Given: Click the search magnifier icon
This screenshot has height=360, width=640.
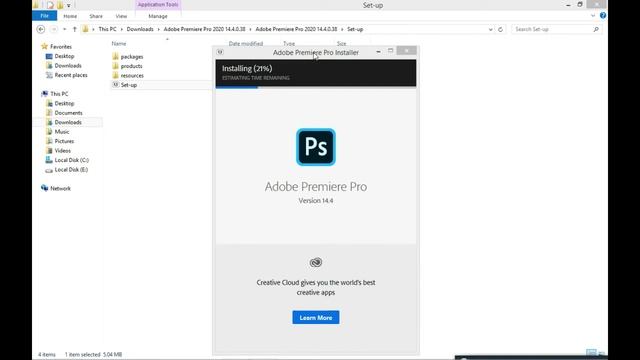Looking at the screenshot, I should coord(596,29).
